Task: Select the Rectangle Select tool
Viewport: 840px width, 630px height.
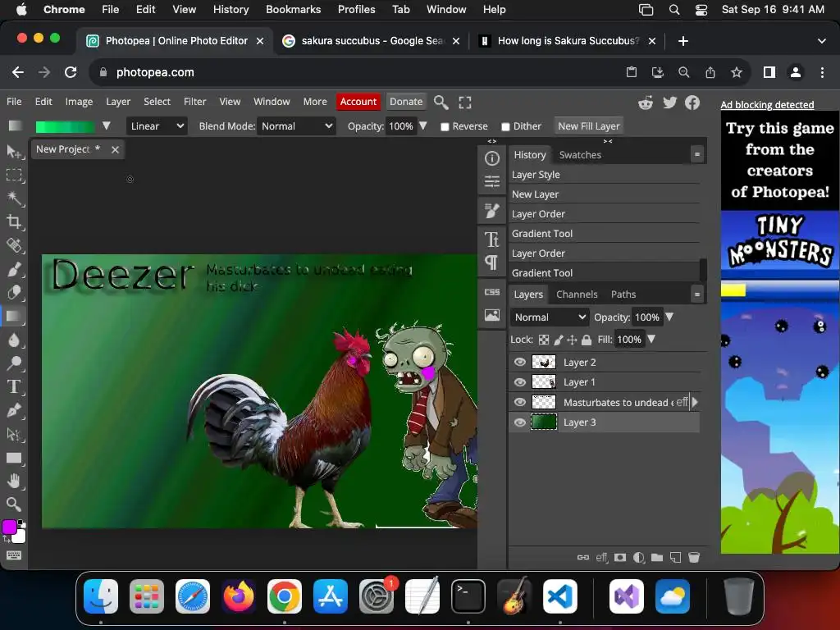Action: pos(14,176)
